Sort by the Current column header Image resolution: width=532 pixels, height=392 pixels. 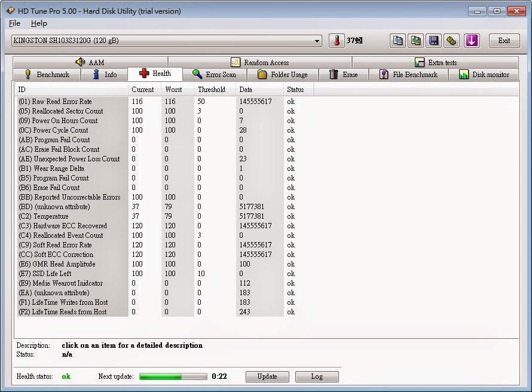(145, 90)
